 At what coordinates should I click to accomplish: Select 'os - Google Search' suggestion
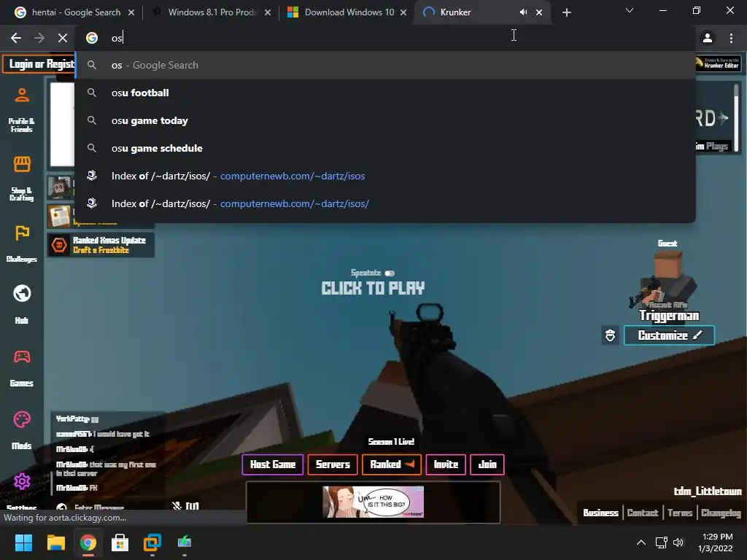click(385, 65)
